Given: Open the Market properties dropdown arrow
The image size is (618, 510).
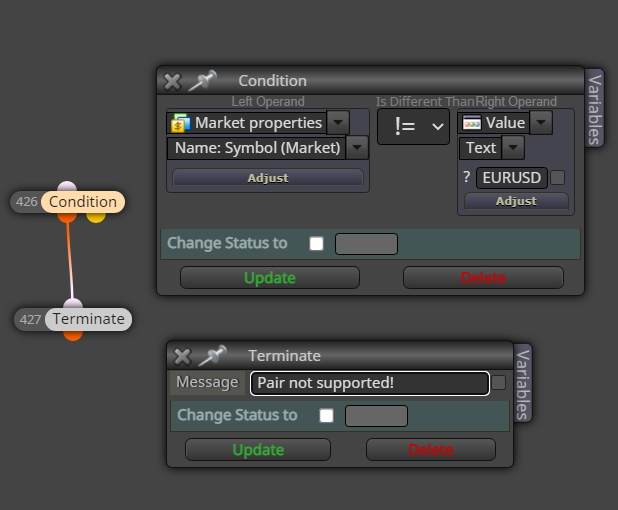Looking at the screenshot, I should (338, 122).
